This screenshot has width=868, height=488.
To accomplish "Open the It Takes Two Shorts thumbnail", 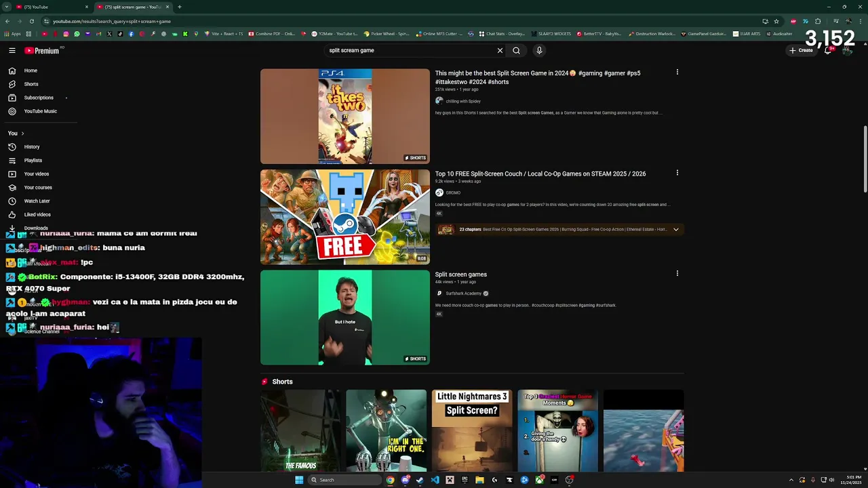I will 345,117.
